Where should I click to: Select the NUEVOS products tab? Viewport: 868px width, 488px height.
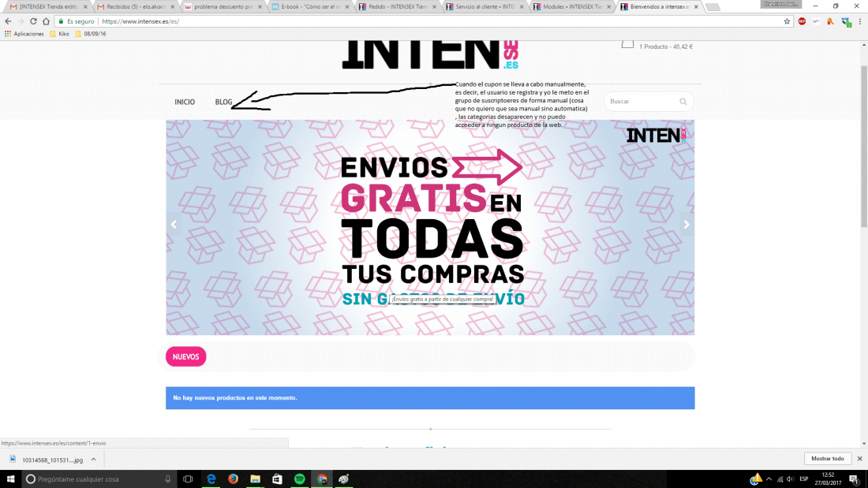[x=186, y=357]
